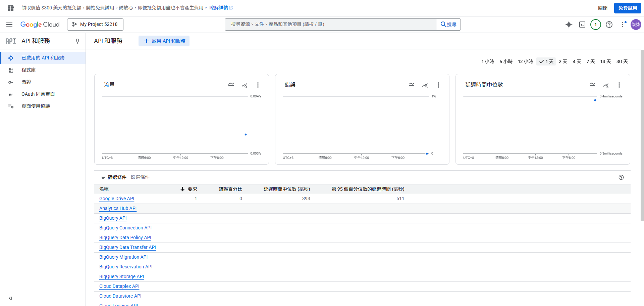644x306 pixels.
Task: Open the 程式庫 (Library) page
Action: 29,70
